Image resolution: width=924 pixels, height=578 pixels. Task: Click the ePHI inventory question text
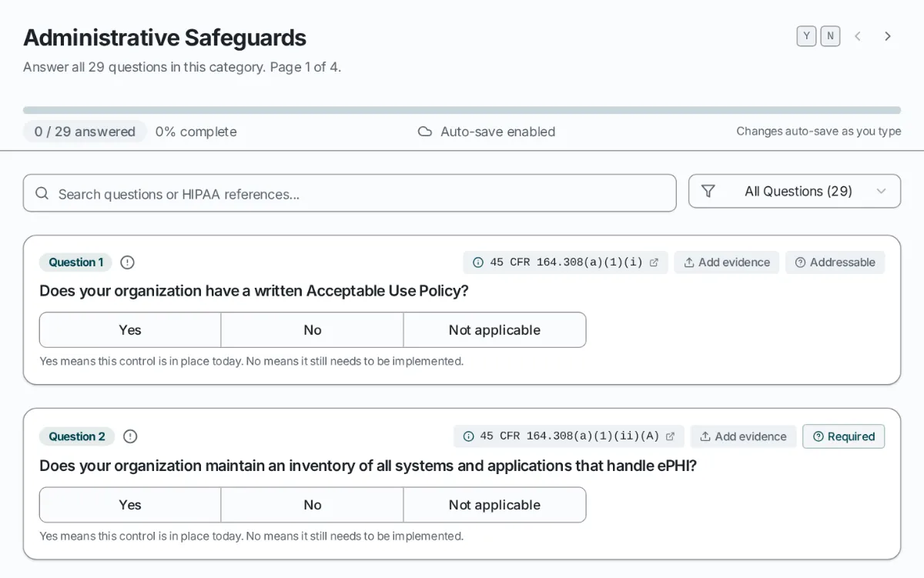click(368, 466)
